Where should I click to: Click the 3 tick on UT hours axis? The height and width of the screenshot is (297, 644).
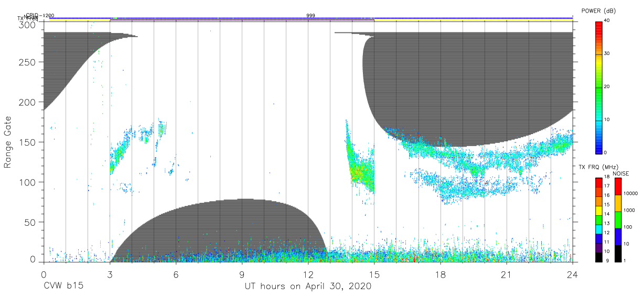click(x=109, y=274)
